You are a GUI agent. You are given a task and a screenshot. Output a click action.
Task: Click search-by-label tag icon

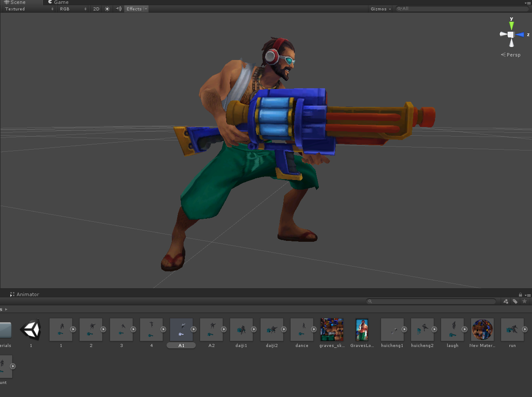(x=515, y=301)
